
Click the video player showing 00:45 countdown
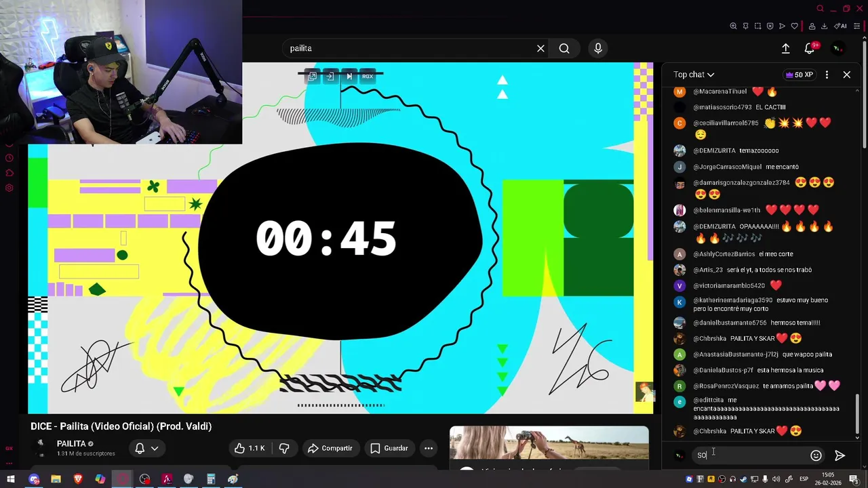click(x=340, y=238)
